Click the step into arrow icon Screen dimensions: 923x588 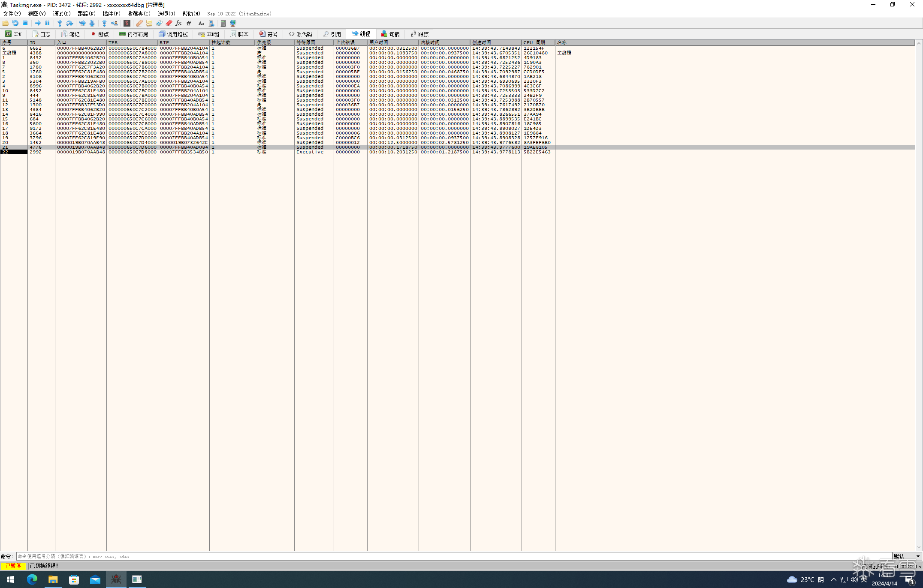(60, 23)
